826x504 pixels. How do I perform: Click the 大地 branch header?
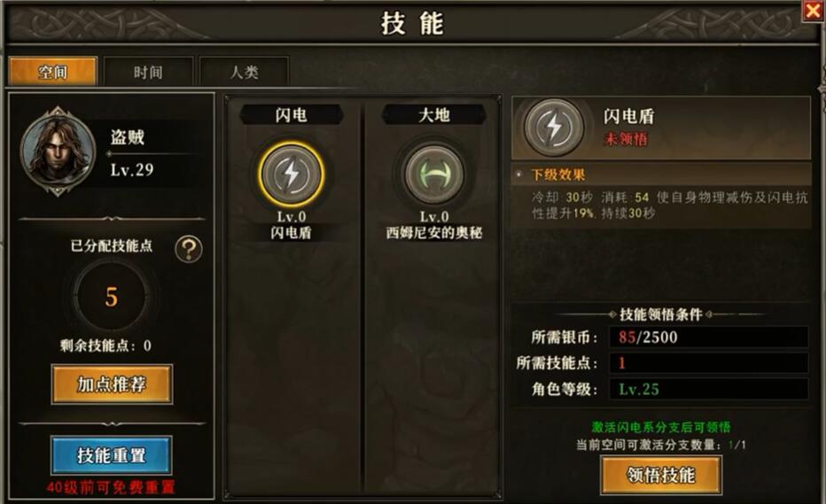[434, 115]
